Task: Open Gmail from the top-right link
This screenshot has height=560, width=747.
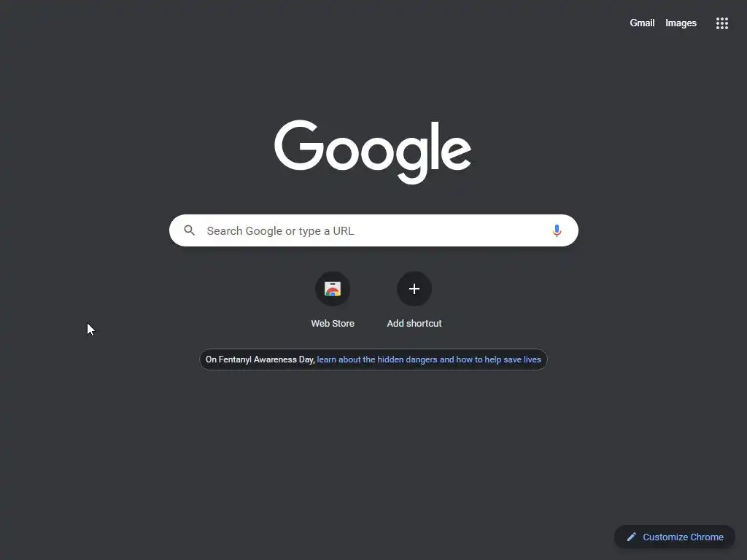Action: [x=642, y=23]
